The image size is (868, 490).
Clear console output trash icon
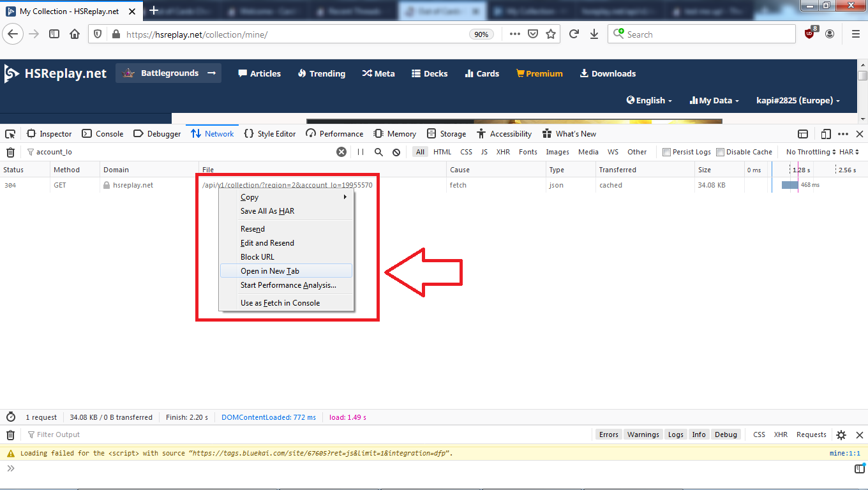coord(10,434)
